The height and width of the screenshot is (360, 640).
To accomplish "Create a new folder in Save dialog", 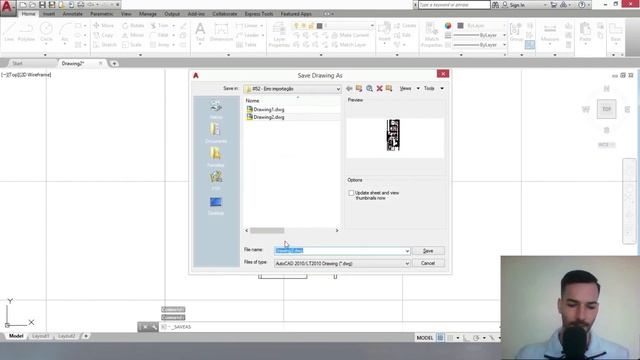I will point(389,89).
